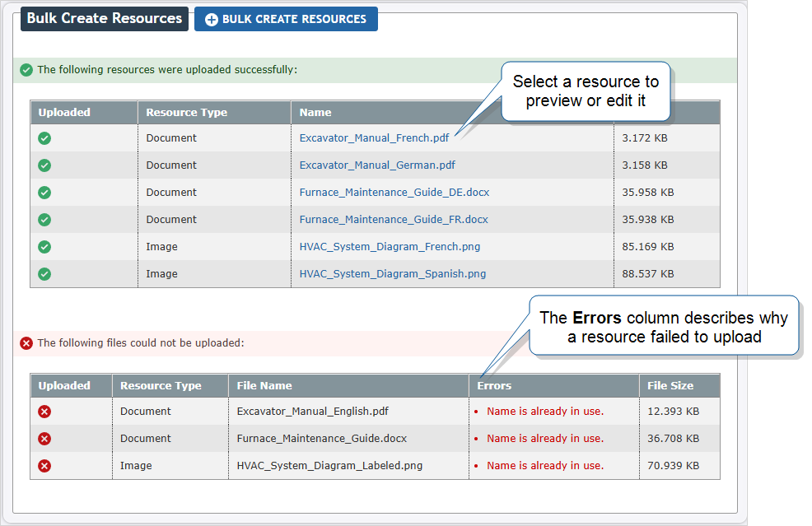Image resolution: width=812 pixels, height=526 pixels.
Task: Click green check icon for Furnace_Maintenance_Guide_FR.docx
Action: click(44, 220)
